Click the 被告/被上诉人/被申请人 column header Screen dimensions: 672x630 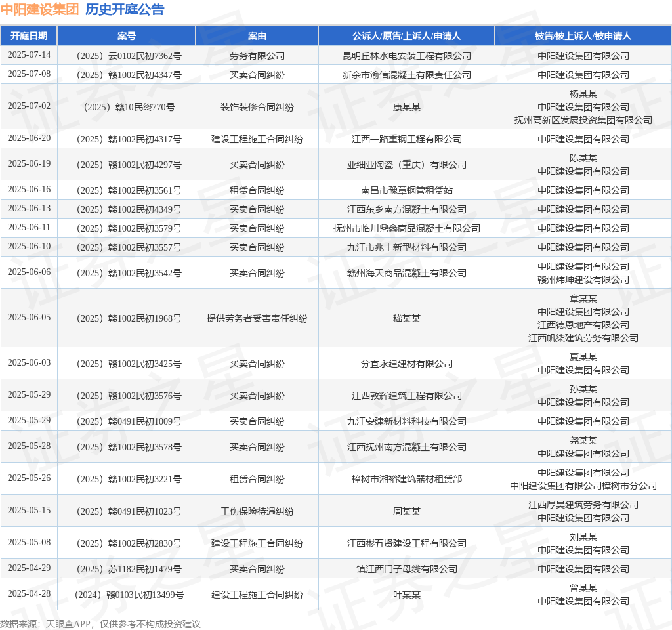(x=583, y=36)
